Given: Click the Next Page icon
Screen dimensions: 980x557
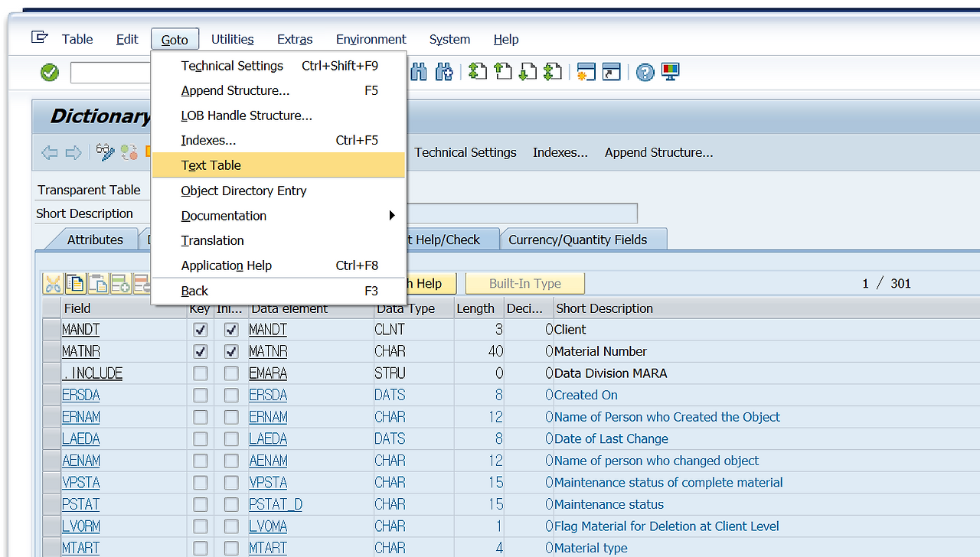Looking at the screenshot, I should (528, 72).
